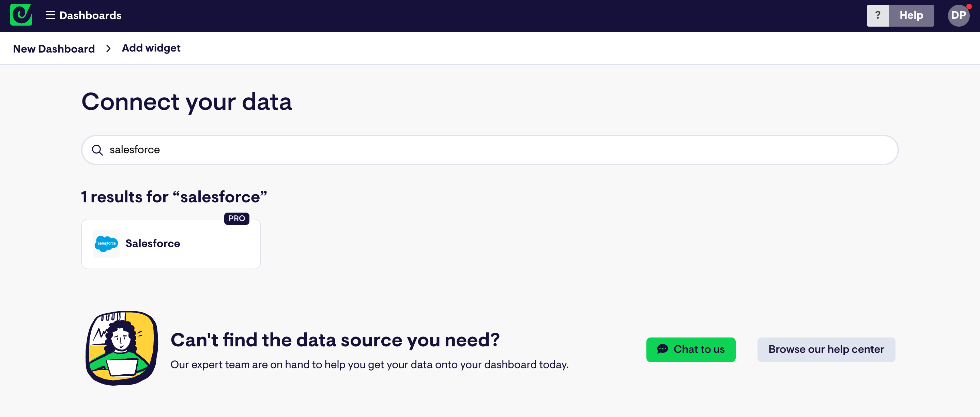Viewport: 980px width, 417px height.
Task: Open the hamburger navigation menu
Action: 50,15
